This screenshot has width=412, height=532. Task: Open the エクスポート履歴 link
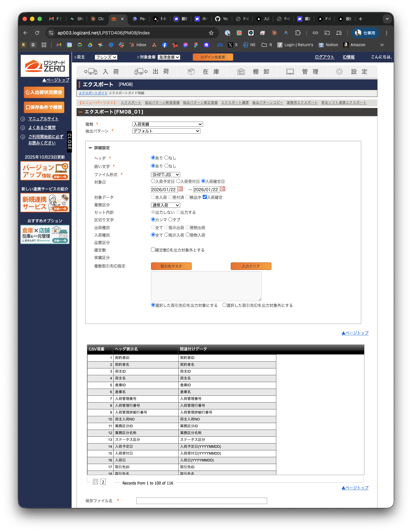tap(235, 102)
